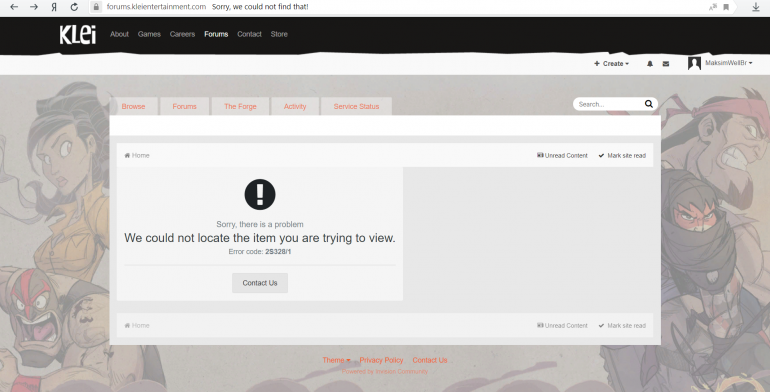Click the browser forward arrow

(34, 7)
